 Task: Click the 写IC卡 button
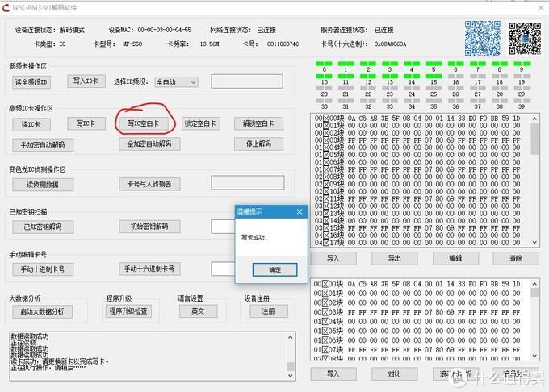click(x=86, y=123)
